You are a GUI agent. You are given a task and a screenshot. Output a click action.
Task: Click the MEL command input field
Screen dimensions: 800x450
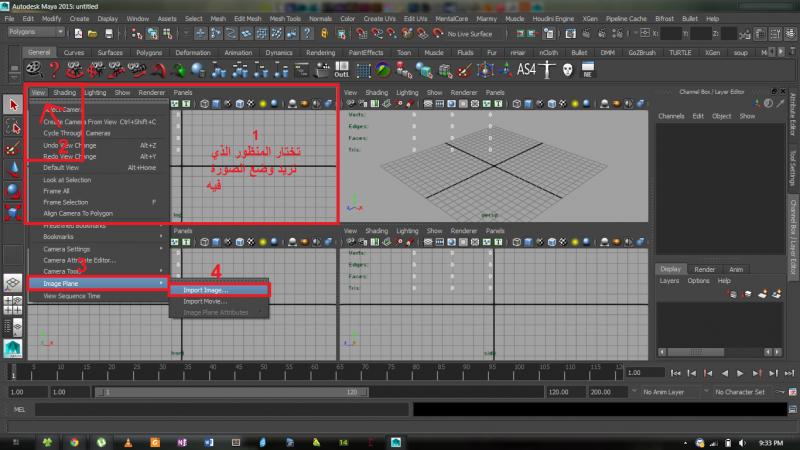[222, 409]
